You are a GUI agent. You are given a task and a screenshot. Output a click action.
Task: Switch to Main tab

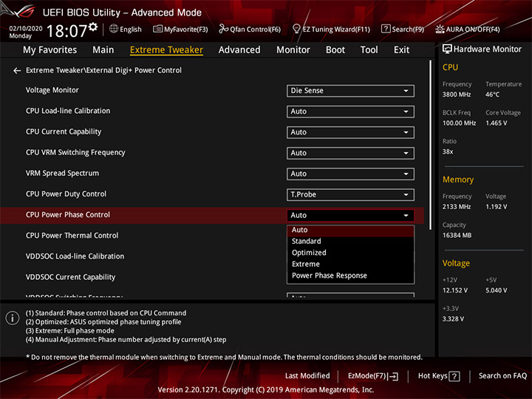pos(103,50)
